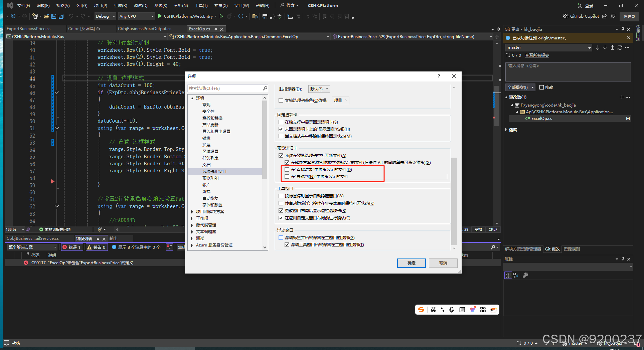The image size is (644, 350).
Task: Switch to ExportBusinessPrice.cs editor tab
Action: click(29, 29)
